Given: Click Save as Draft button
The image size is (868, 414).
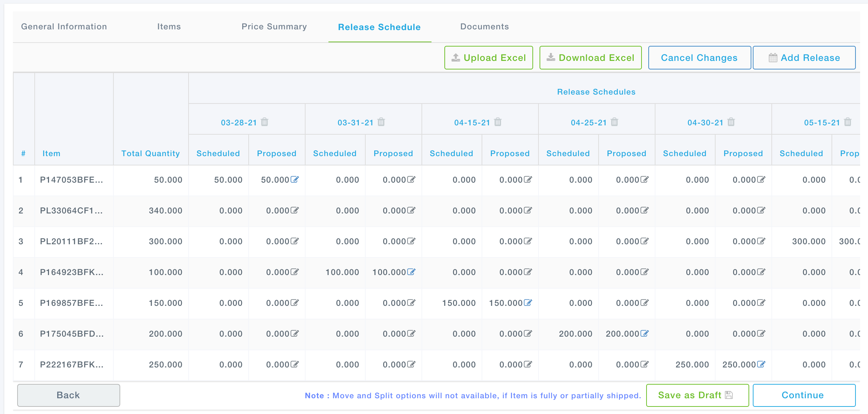Looking at the screenshot, I should click(x=697, y=395).
